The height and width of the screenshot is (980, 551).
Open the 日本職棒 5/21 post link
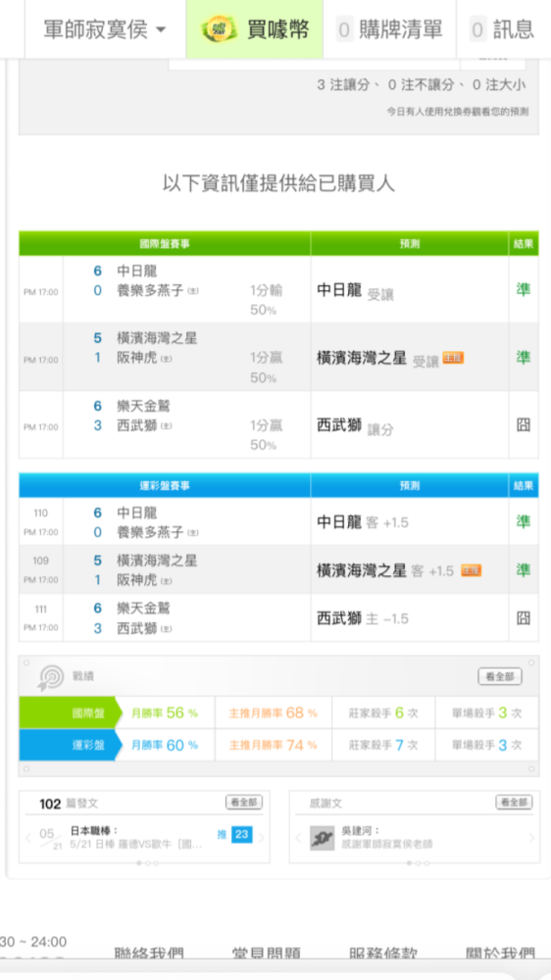coord(136,838)
